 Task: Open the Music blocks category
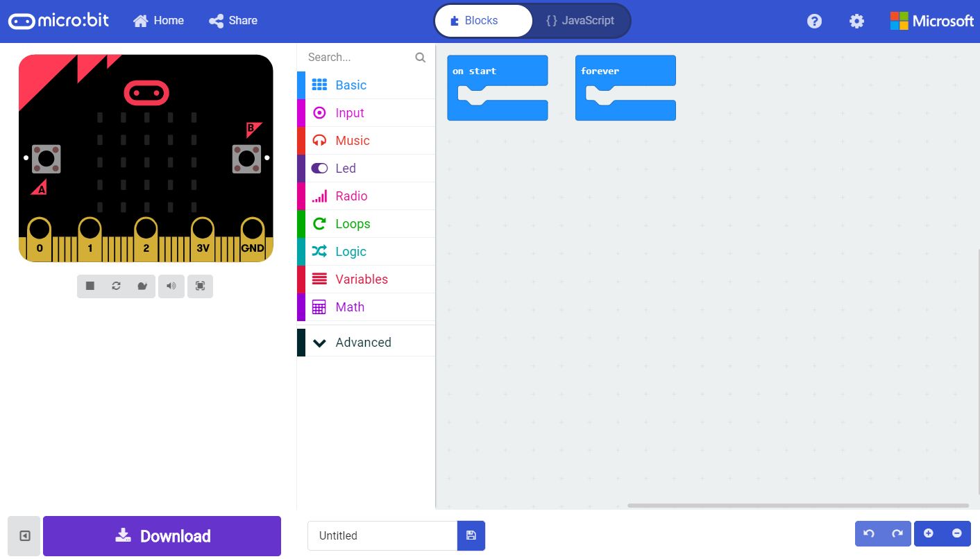click(366, 141)
